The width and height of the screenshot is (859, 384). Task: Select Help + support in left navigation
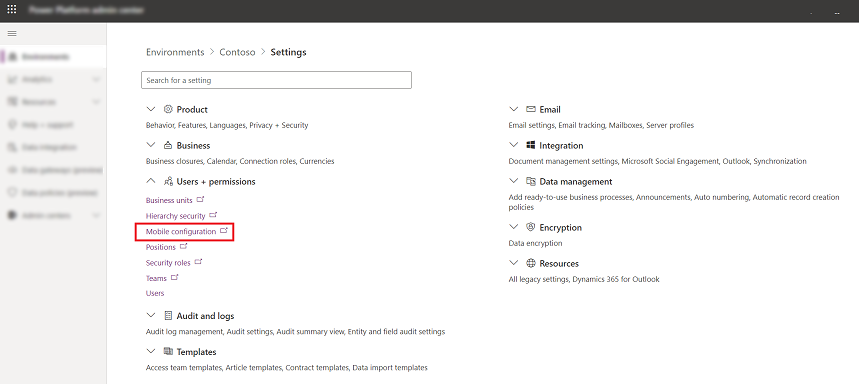coord(53,125)
